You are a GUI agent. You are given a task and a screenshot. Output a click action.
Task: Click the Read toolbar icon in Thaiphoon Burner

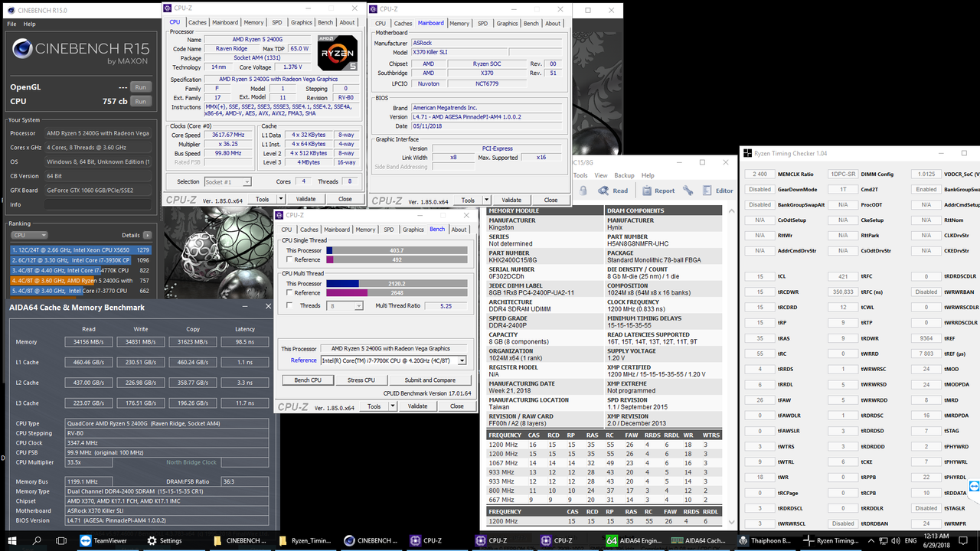pyautogui.click(x=612, y=191)
